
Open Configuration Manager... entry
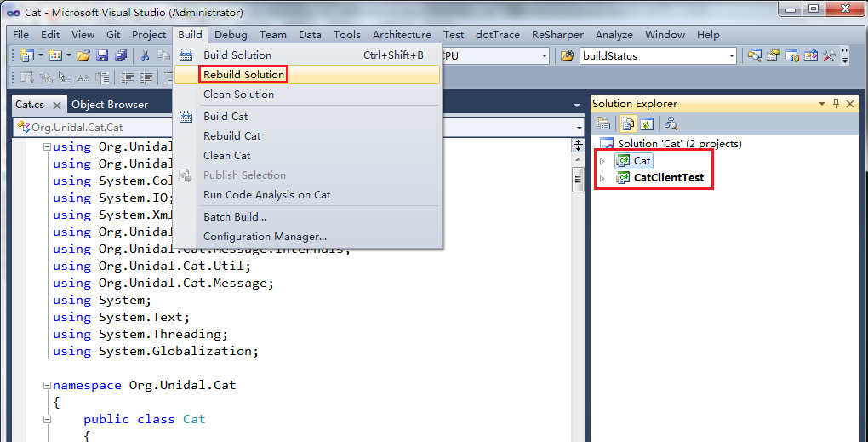click(x=307, y=237)
